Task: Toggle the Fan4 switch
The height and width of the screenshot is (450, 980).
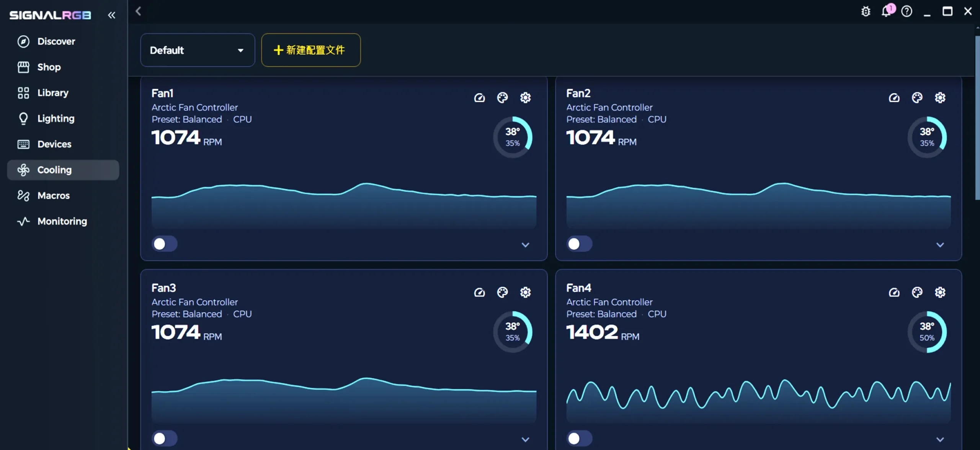Action: 579,438
